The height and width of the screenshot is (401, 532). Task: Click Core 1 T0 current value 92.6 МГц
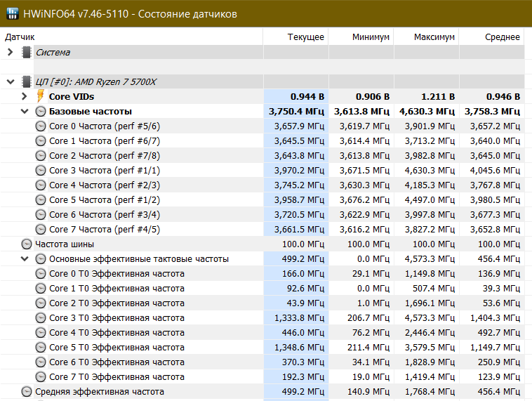305,289
